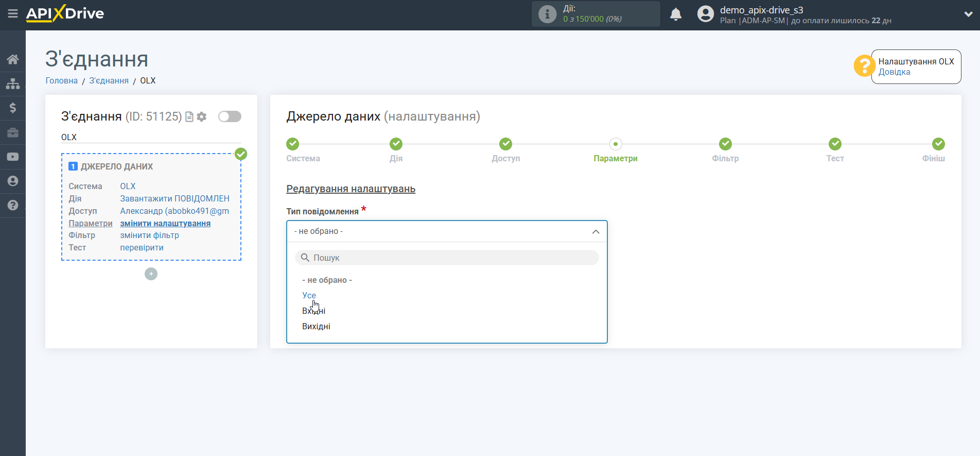Select the Вхідні option
Screen dimensions: 980x456
tap(313, 311)
